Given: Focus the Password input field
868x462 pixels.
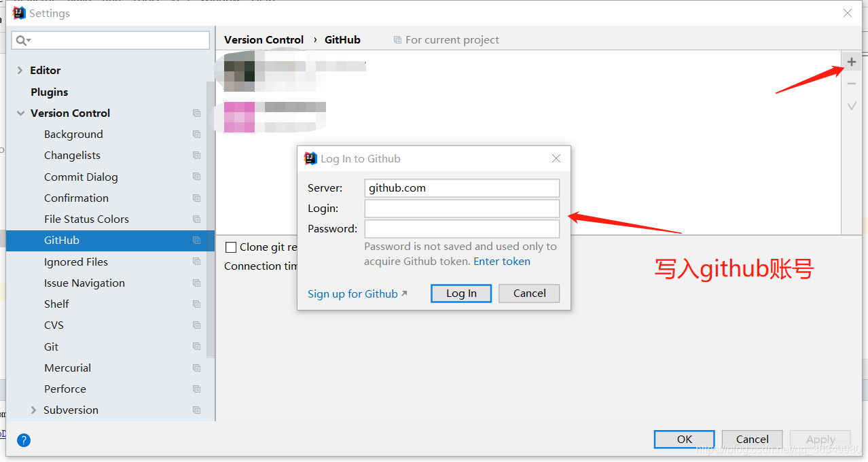Looking at the screenshot, I should [462, 229].
